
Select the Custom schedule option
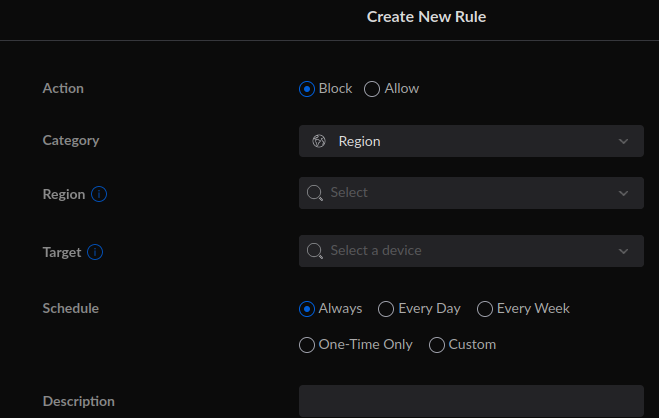point(437,345)
